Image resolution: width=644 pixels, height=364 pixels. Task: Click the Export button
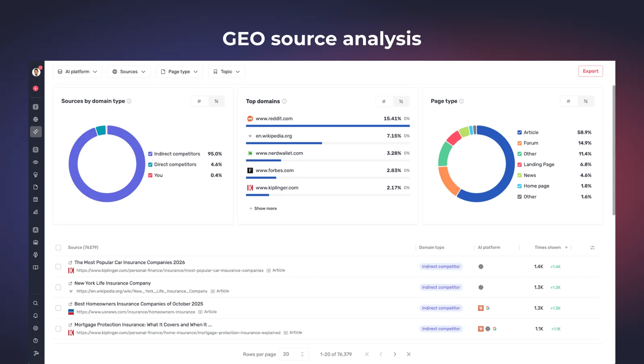(590, 71)
